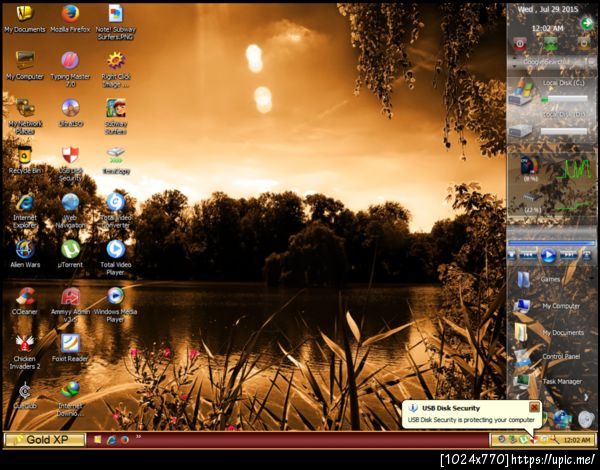
Task: Click Show Desktop icon in quick launch
Action: click(98, 440)
